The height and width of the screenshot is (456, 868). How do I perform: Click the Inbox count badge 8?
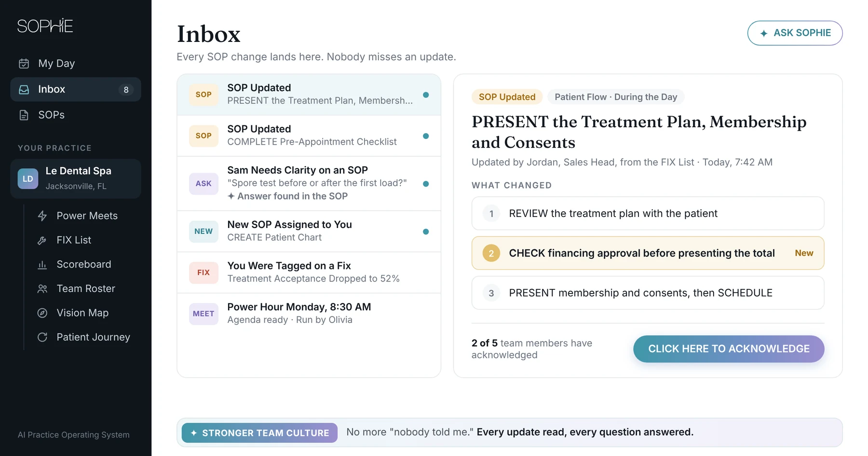click(x=126, y=90)
